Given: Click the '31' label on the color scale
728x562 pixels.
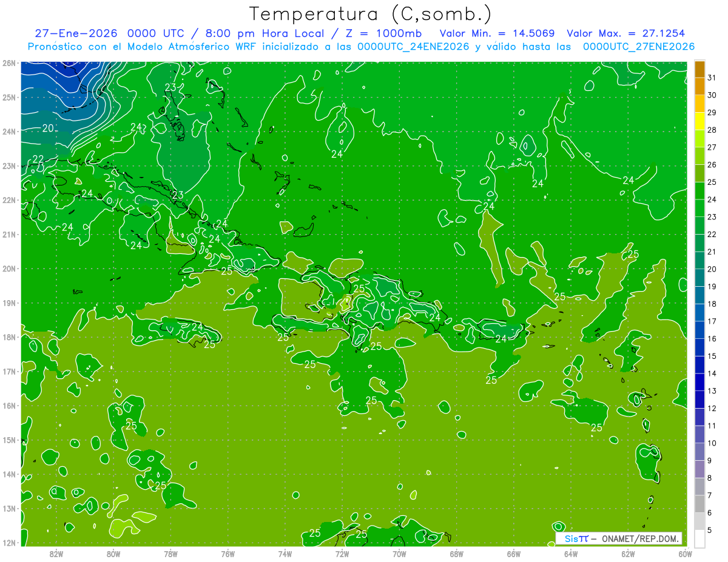Looking at the screenshot, I should [x=712, y=78].
